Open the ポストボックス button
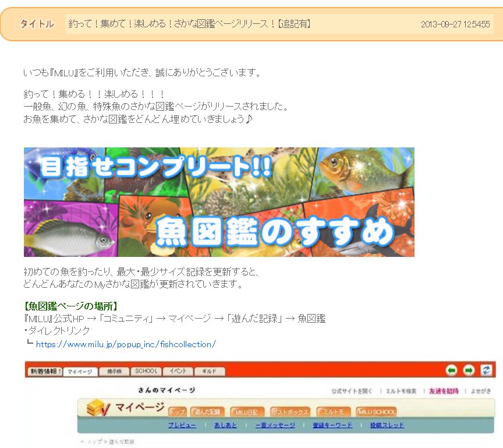Screen dimensions: 503x448 tap(291, 412)
